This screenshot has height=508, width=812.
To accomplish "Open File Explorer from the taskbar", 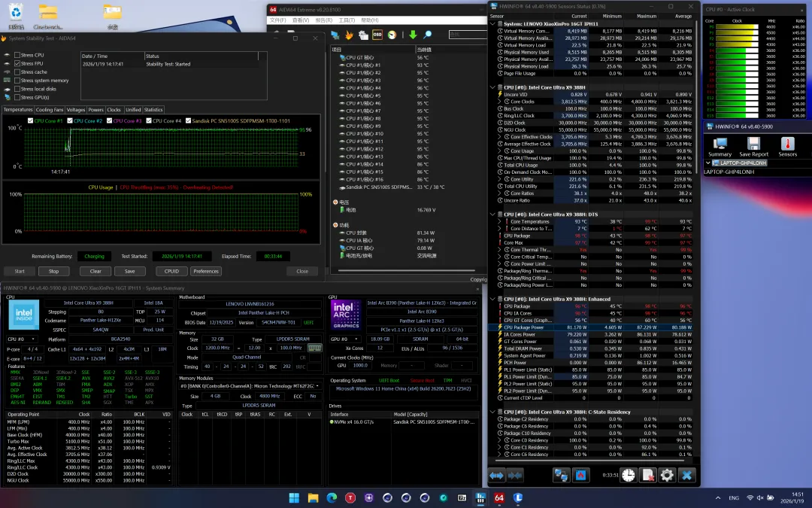I will point(313,497).
